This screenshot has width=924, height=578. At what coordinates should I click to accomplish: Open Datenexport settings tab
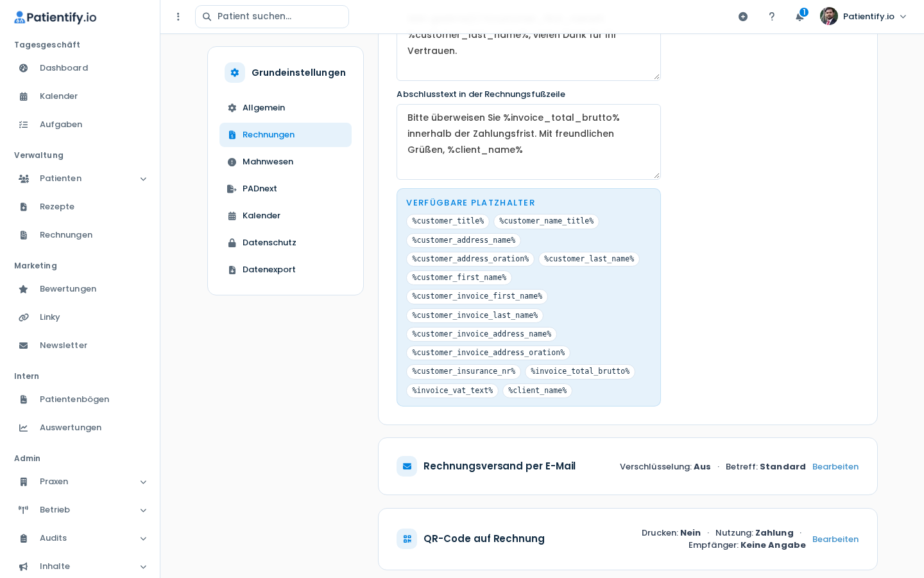click(x=286, y=270)
